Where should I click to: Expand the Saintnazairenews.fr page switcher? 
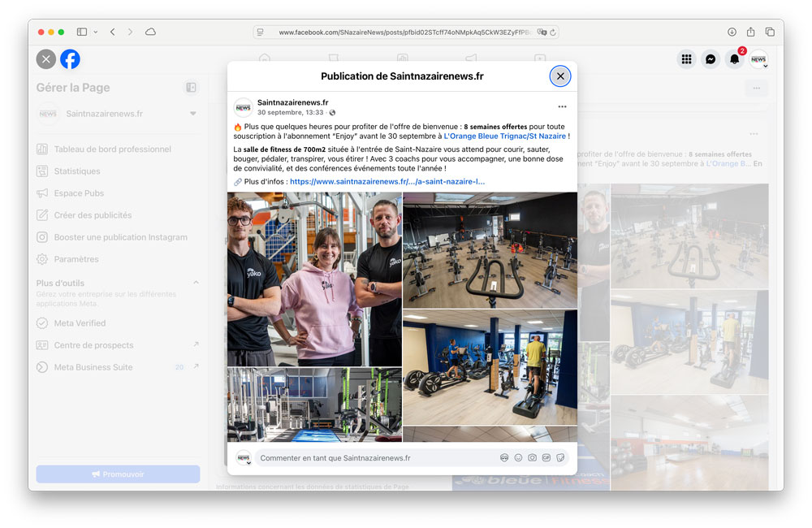[193, 114]
